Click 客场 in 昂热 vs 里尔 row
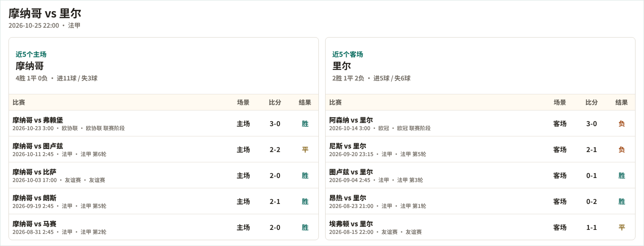 pyautogui.click(x=560, y=201)
